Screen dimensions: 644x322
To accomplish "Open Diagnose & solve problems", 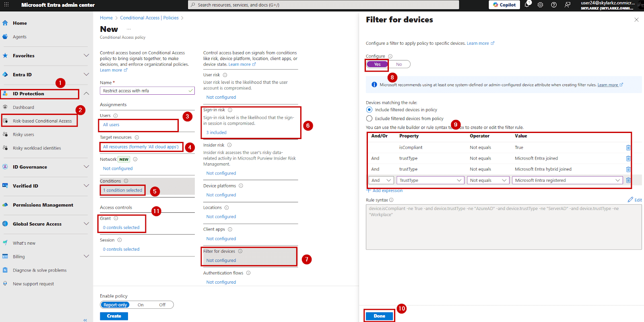I will point(39,270).
